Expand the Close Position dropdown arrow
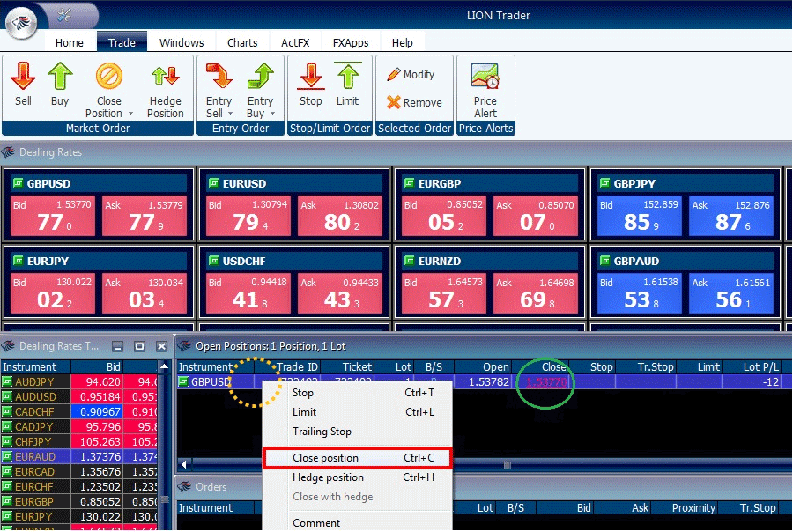793x532 pixels. tap(131, 114)
